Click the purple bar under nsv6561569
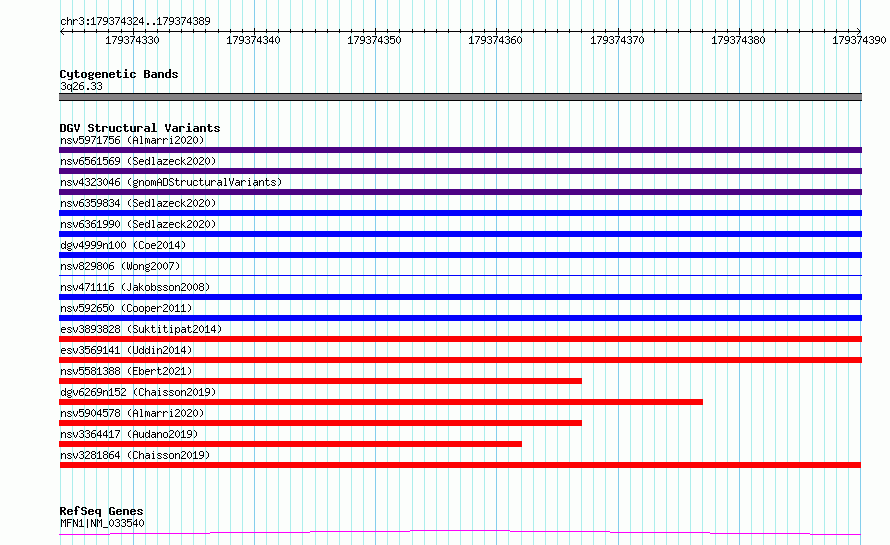Image resolution: width=890 pixels, height=545 pixels. 460,171
